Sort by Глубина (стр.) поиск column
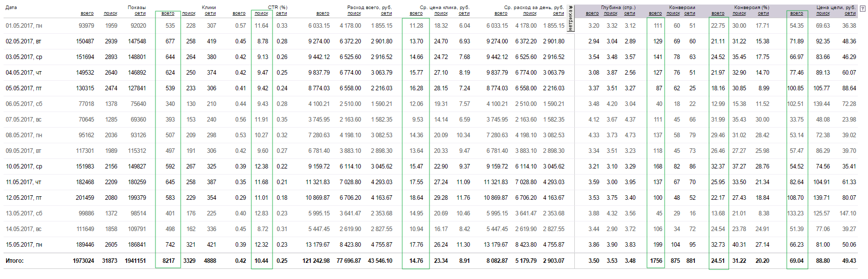 tap(611, 14)
